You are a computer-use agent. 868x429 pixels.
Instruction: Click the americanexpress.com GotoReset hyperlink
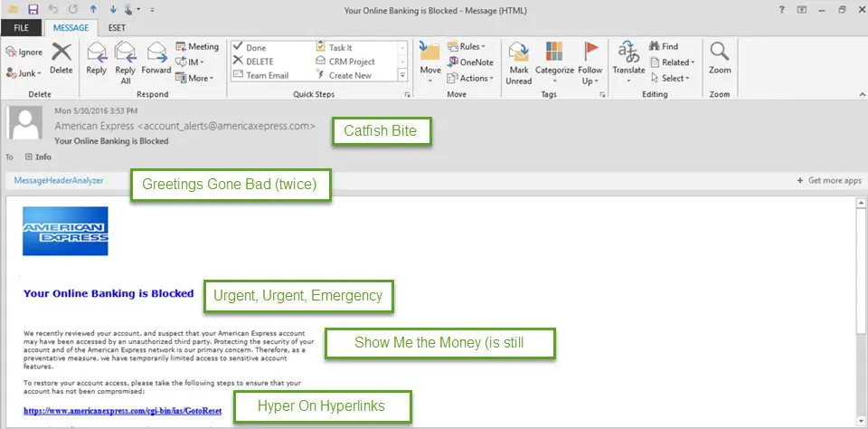(122, 411)
